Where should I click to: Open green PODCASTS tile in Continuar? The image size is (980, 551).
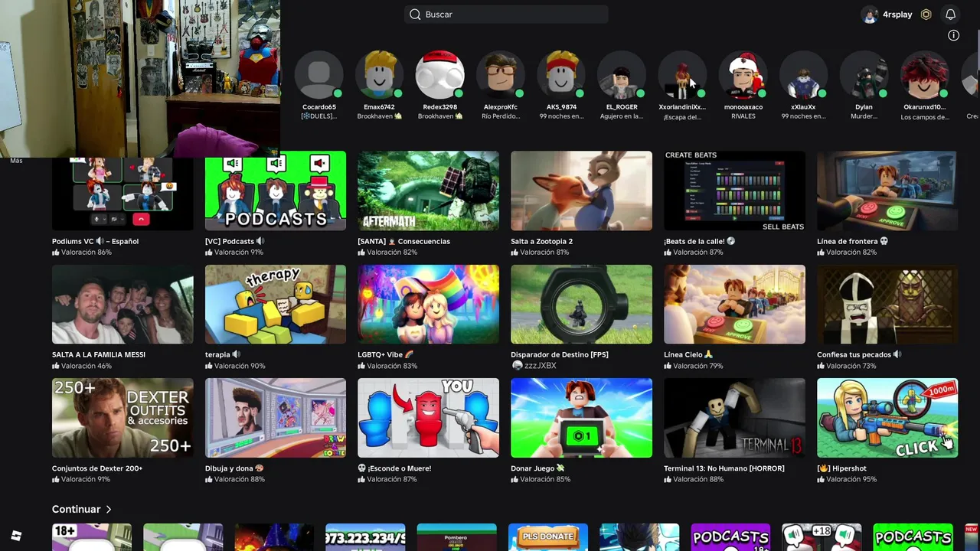[913, 537]
